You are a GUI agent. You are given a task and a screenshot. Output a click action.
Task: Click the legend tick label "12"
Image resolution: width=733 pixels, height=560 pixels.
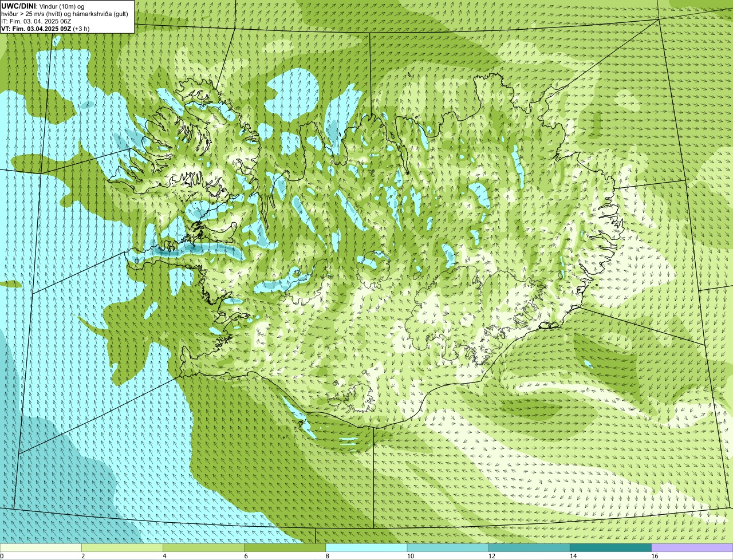[492, 556]
